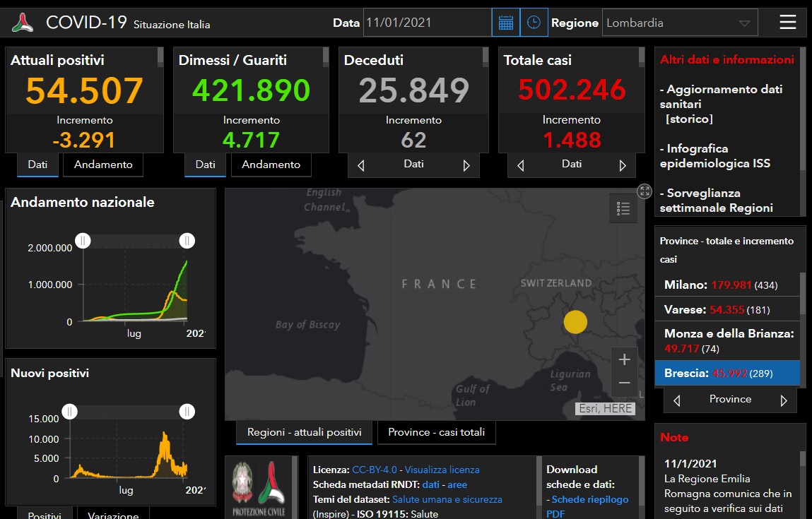Click the clock time icon
The width and height of the screenshot is (812, 519).
(x=534, y=23)
